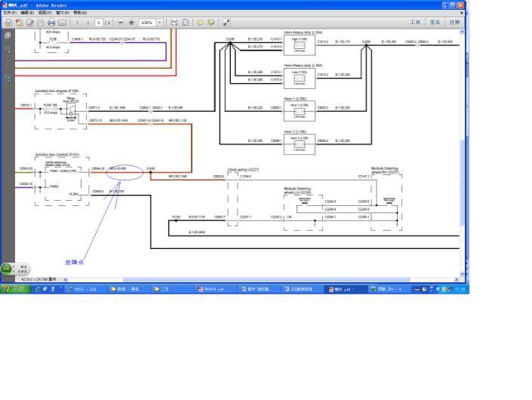Click the Junction box engine (P108) label
This screenshot has width=532, height=400.
[x=57, y=91]
